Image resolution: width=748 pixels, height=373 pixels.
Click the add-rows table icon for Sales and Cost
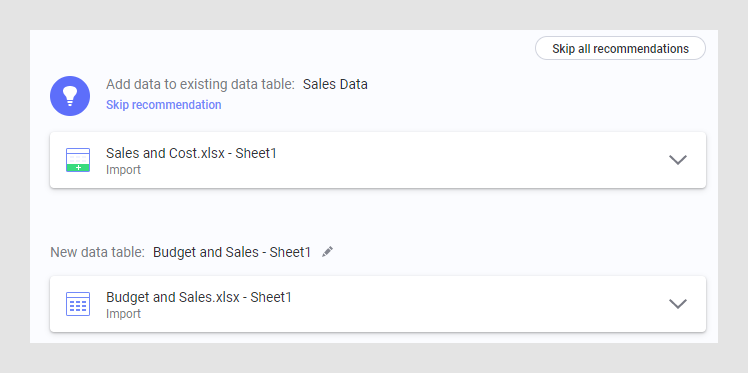click(78, 160)
